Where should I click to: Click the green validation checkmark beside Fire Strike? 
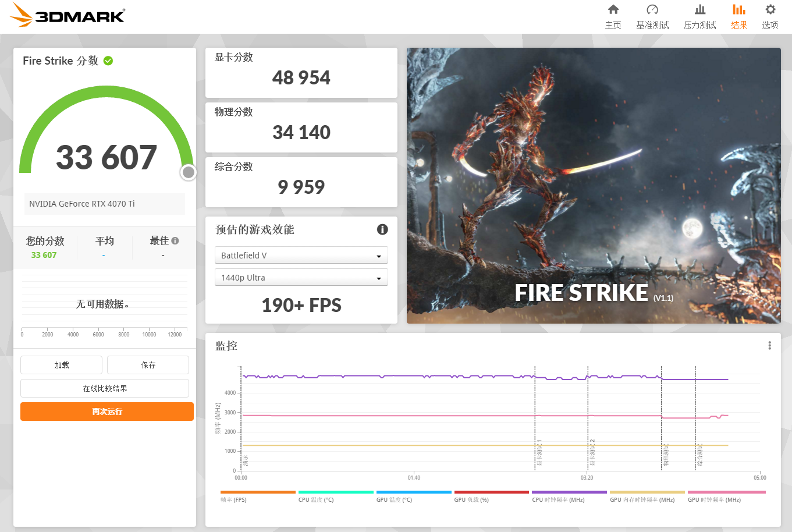click(108, 61)
